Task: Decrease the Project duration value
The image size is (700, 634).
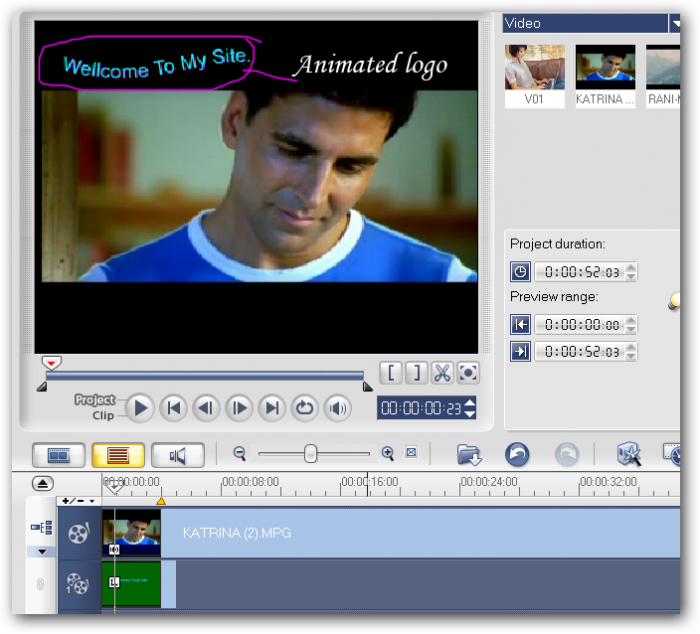Action: (x=631, y=276)
